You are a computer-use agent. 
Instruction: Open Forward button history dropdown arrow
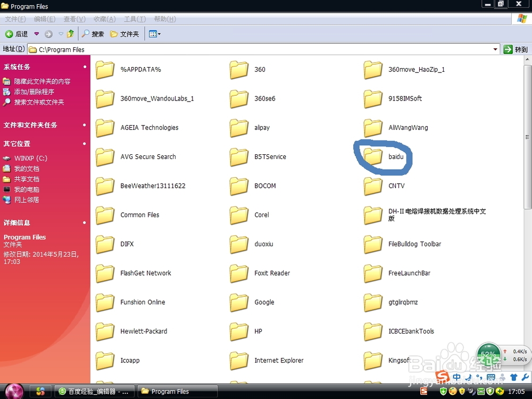click(61, 34)
